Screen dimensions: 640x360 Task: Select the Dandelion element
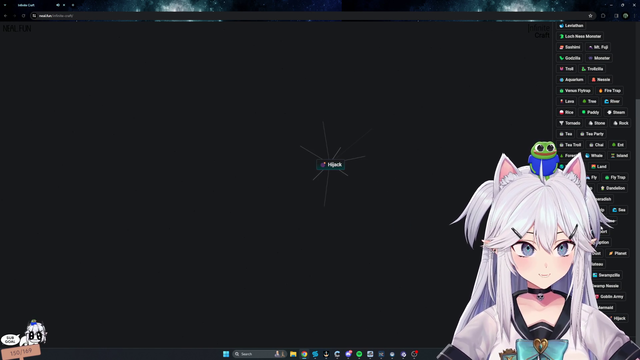612,188
